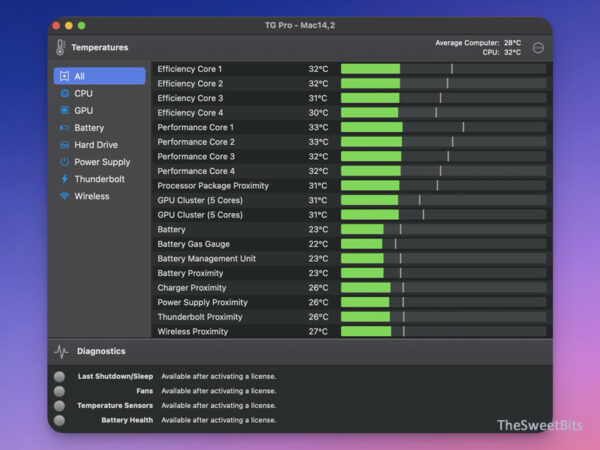The width and height of the screenshot is (600, 450).
Task: Click the Fans status indicator circle
Action: [59, 391]
